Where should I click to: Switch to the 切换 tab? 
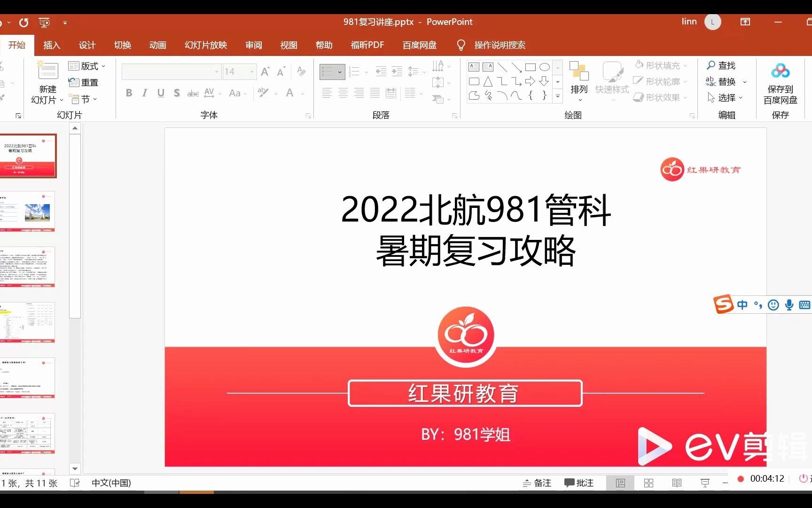(x=122, y=45)
